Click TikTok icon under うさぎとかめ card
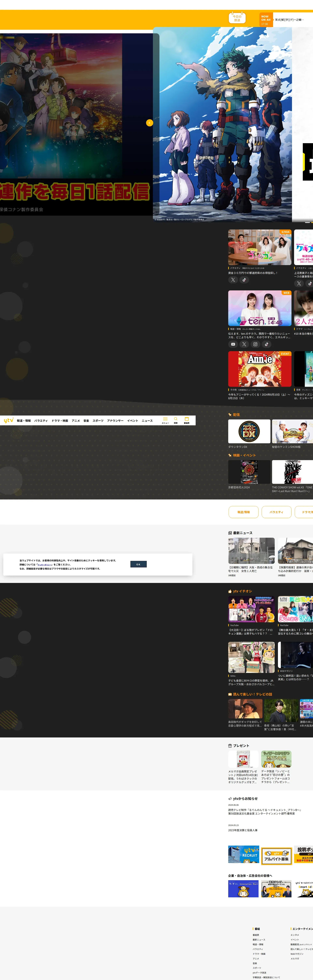The height and width of the screenshot is (980, 313). [244, 280]
